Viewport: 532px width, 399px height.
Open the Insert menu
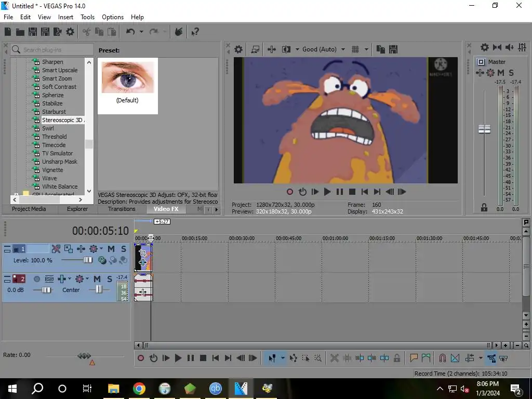(x=65, y=17)
